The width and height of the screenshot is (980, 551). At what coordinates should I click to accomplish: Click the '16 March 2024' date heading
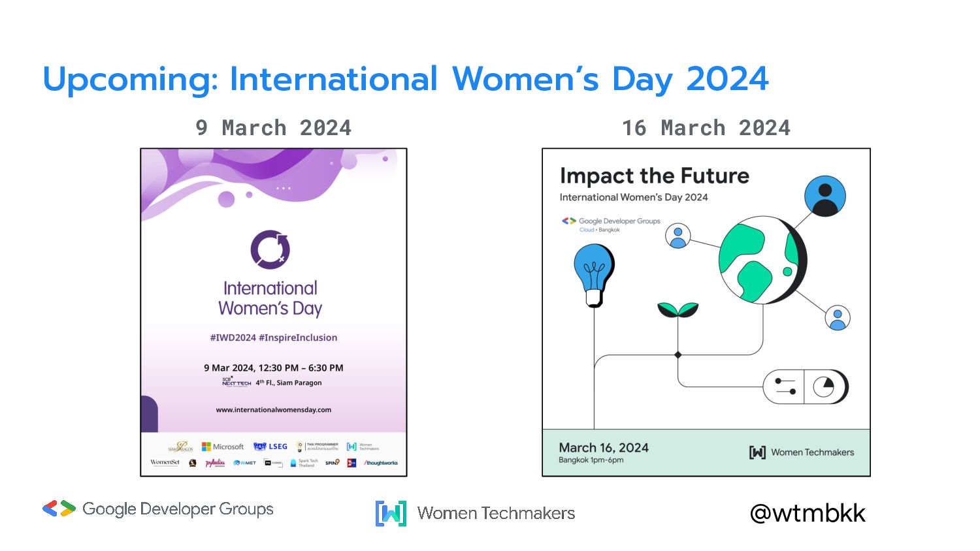[706, 127]
